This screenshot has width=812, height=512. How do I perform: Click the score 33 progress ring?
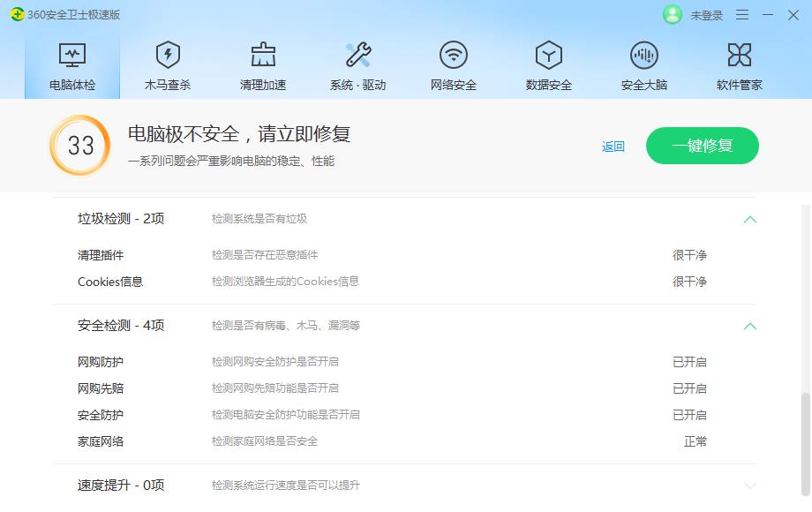coord(79,145)
